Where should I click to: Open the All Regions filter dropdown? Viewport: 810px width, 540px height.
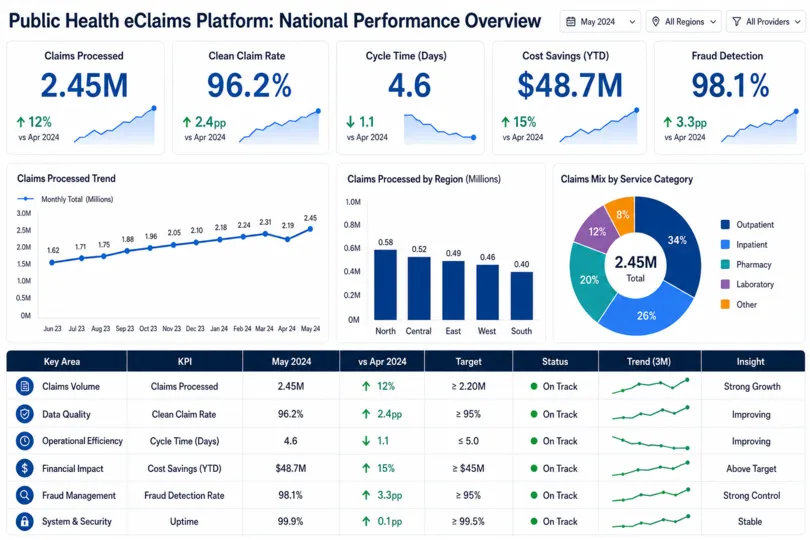pyautogui.click(x=683, y=22)
